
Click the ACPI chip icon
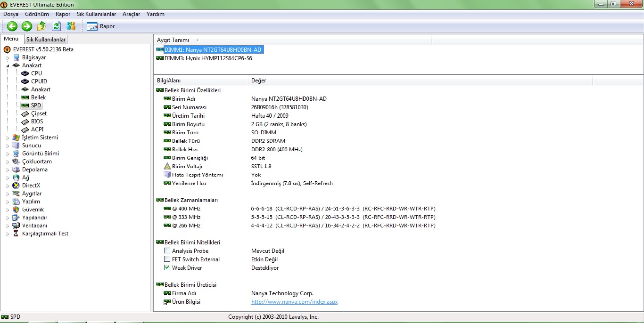[x=25, y=129]
